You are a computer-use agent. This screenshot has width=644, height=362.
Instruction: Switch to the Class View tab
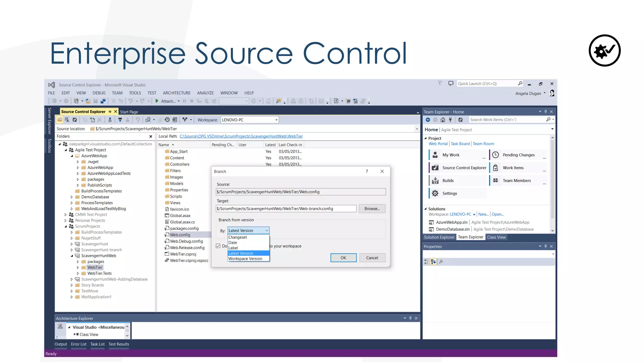[x=496, y=237]
